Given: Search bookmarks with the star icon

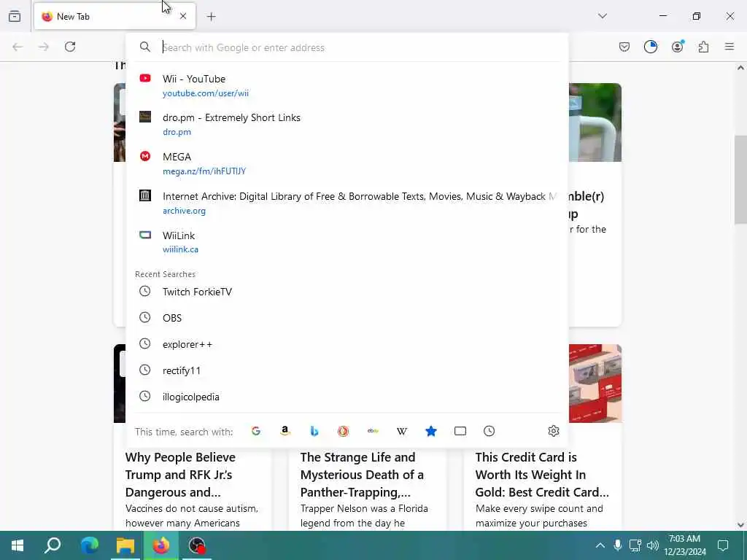Looking at the screenshot, I should click(430, 432).
